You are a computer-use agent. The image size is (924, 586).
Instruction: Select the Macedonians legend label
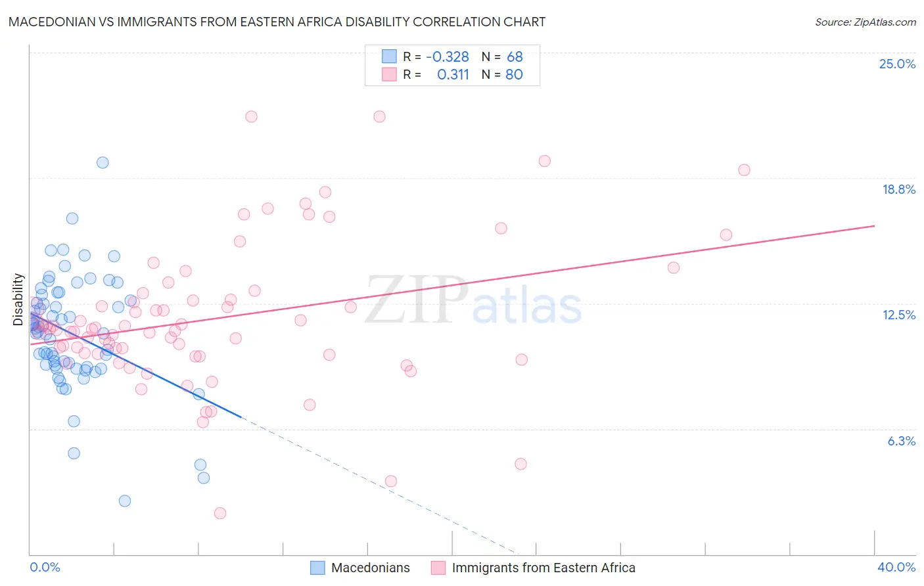tap(371, 568)
